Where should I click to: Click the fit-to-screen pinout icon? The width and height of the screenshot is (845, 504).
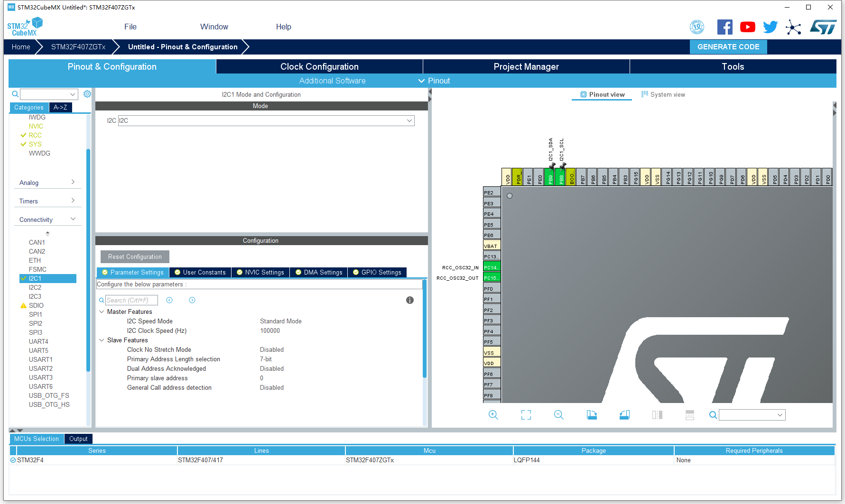point(526,415)
